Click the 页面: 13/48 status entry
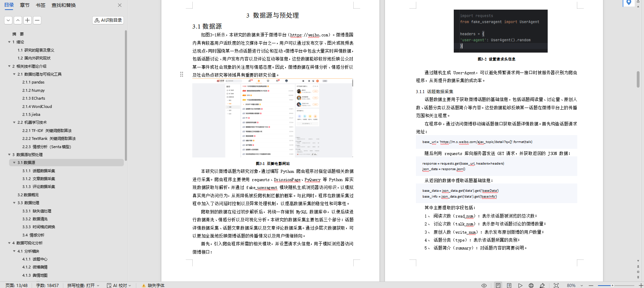This screenshot has width=644, height=288. pos(16,285)
